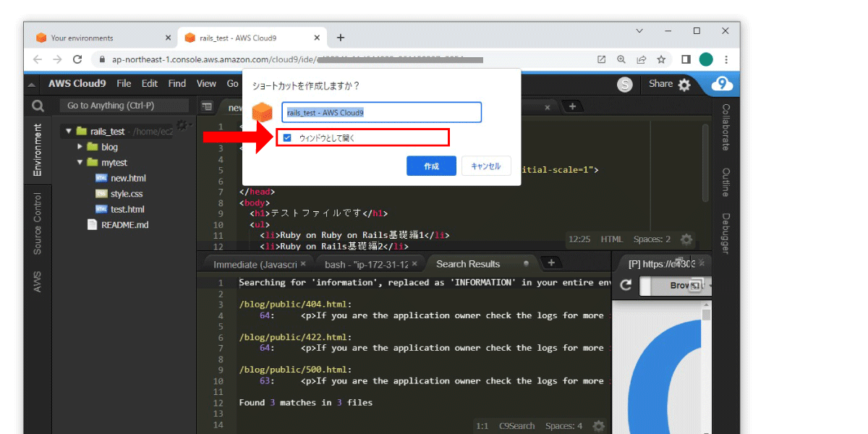The height and width of the screenshot is (434, 868).
Task: Add a new tab in the bottom pane
Action: [x=551, y=263]
